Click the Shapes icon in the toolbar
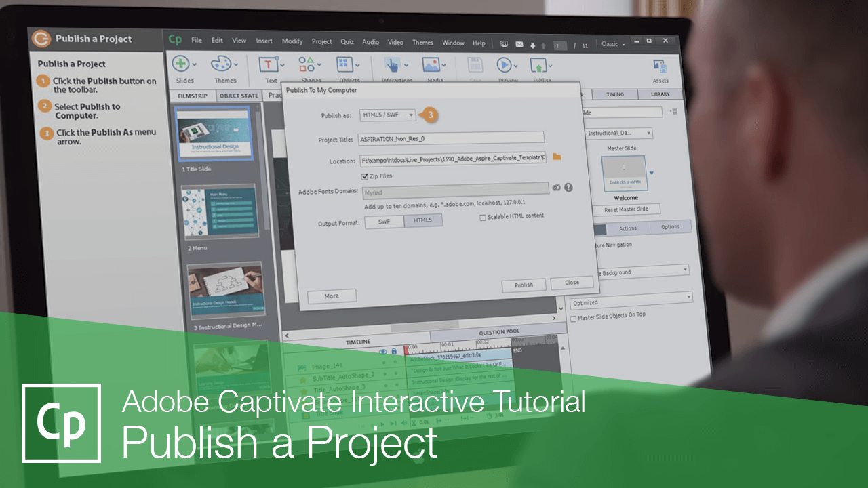The image size is (868, 488). tap(305, 64)
